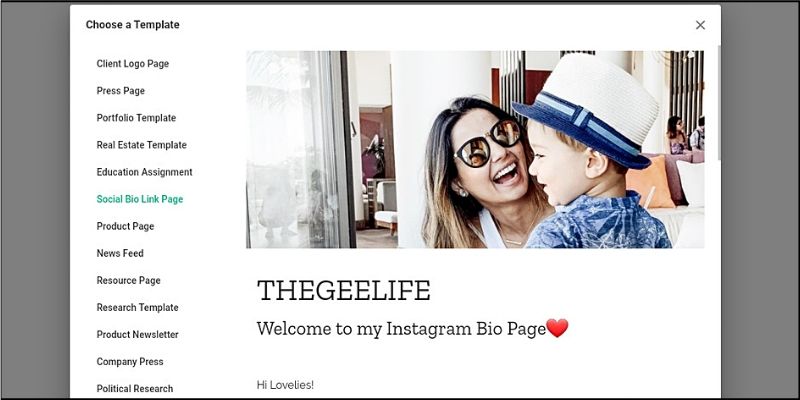This screenshot has width=800, height=400.
Task: Click the Welcome to my Instagram Bio Page subtitle
Action: click(x=401, y=329)
